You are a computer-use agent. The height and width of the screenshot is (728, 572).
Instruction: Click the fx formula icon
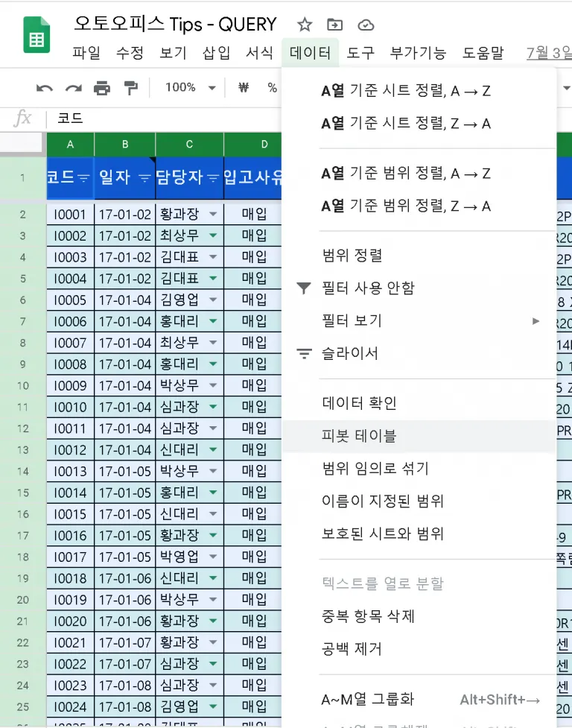coord(22,118)
